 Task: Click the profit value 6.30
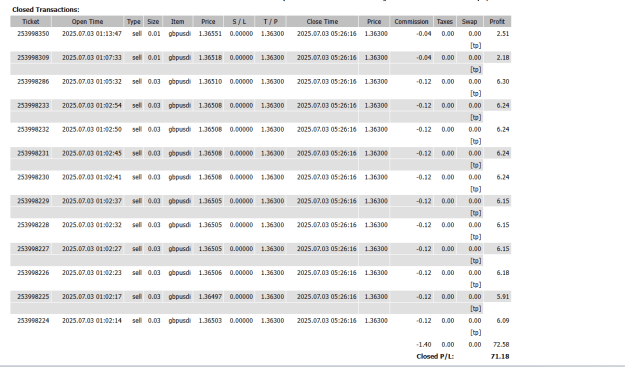pos(503,82)
